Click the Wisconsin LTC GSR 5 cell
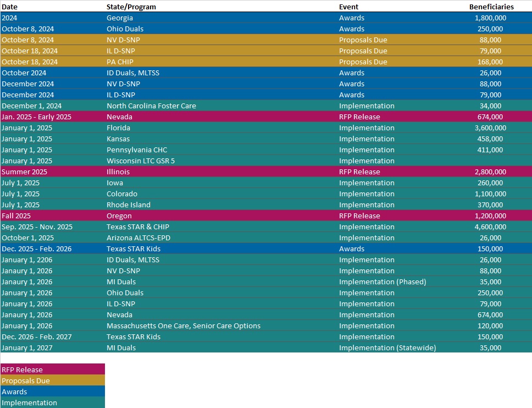Screen dimensions: 532x408 (141, 161)
